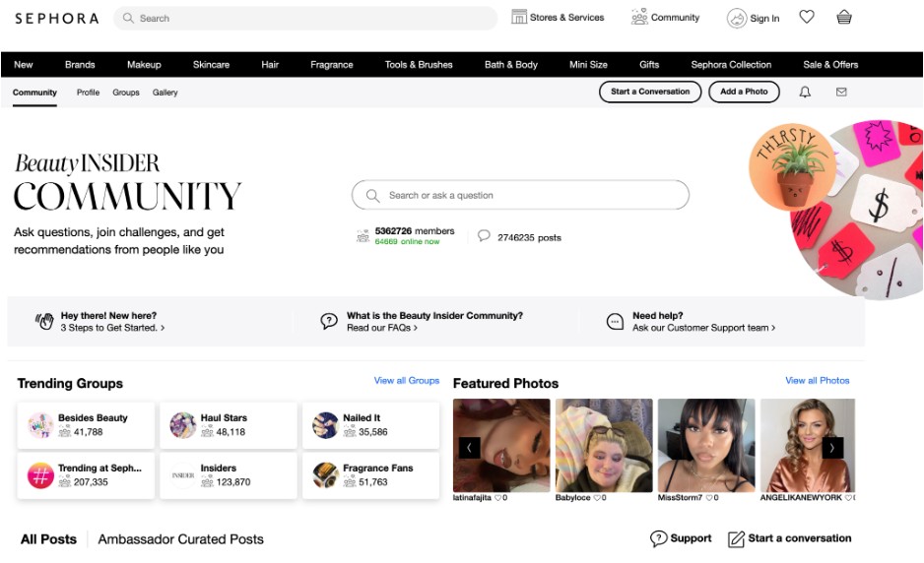Click the Support question bubble icon
Image resolution: width=924 pixels, height=563 pixels.
(x=658, y=538)
